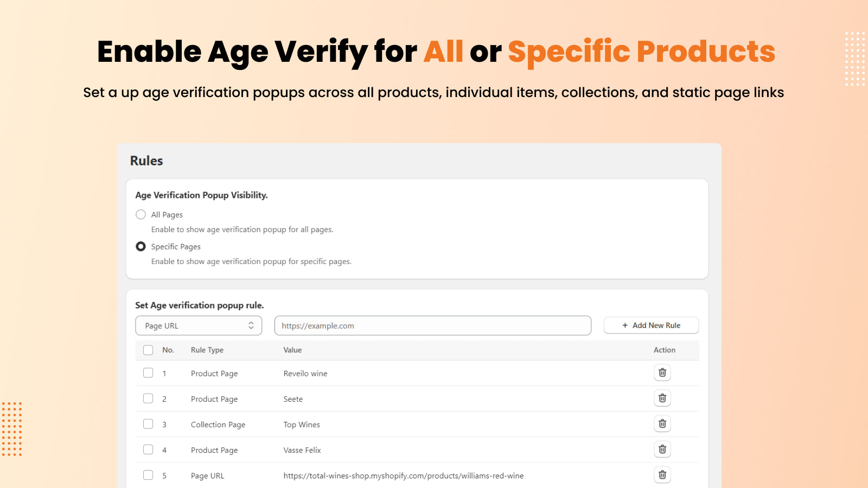The width and height of the screenshot is (868, 488).
Task: Select the All Pages radio button
Action: click(141, 214)
